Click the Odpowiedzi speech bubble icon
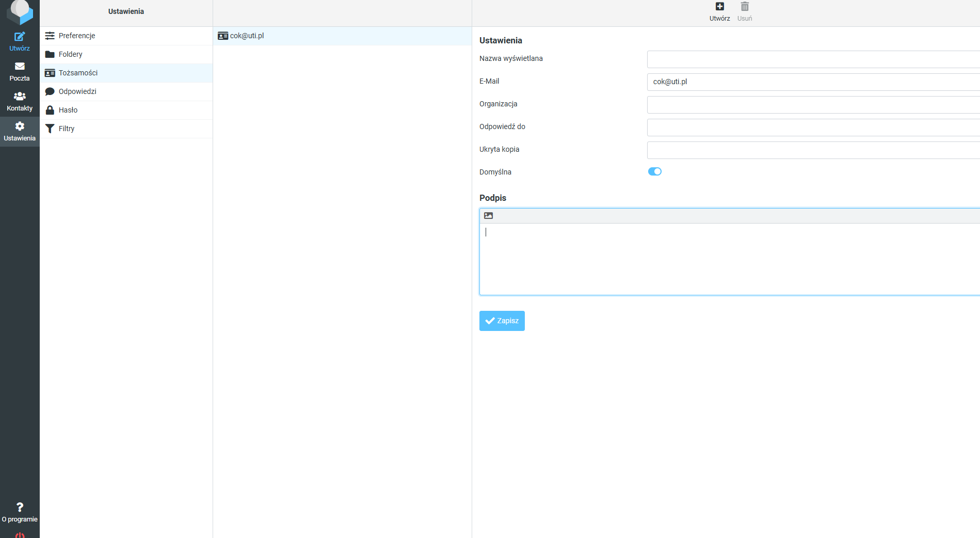Image resolution: width=980 pixels, height=538 pixels. [x=50, y=91]
